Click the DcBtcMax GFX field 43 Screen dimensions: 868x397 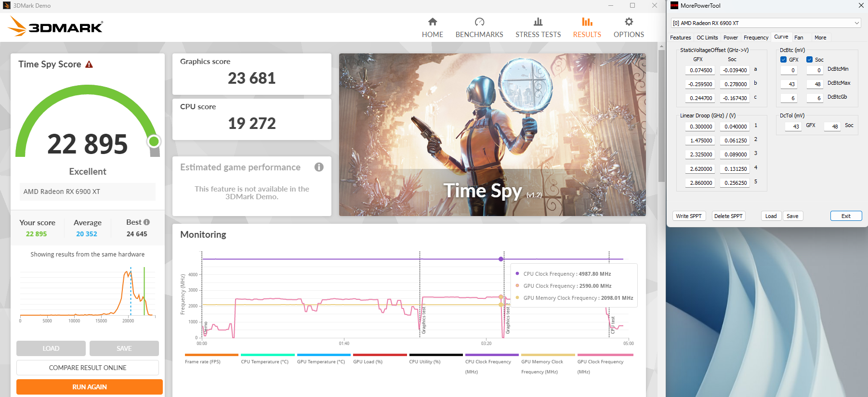[789, 84]
